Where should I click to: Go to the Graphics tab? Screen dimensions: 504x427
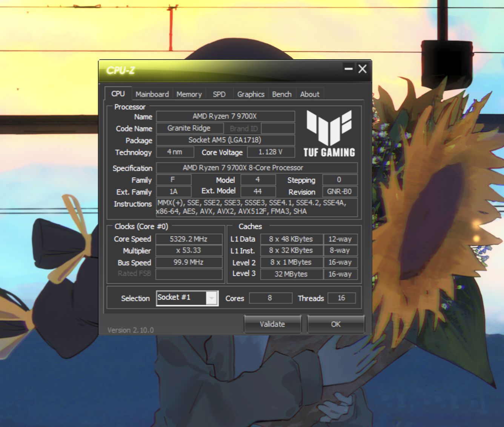tap(251, 94)
